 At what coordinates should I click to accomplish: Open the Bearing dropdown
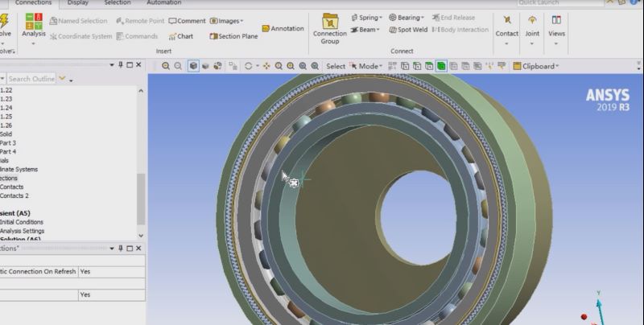pos(407,18)
